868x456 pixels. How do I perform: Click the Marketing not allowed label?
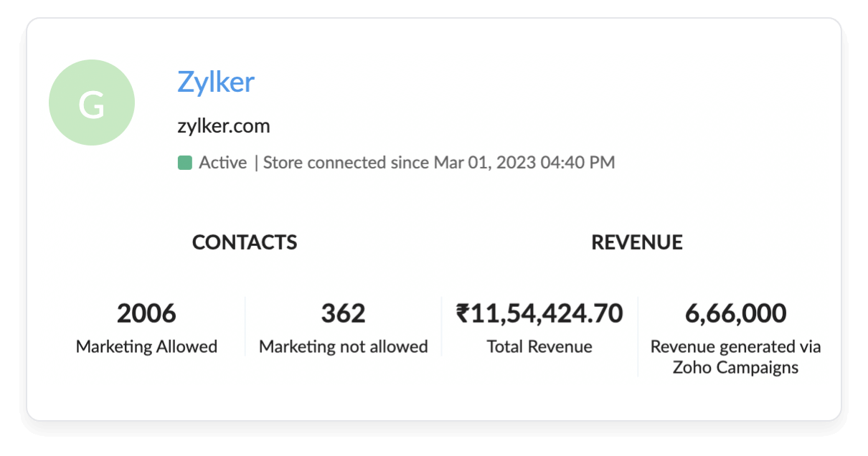343,346
